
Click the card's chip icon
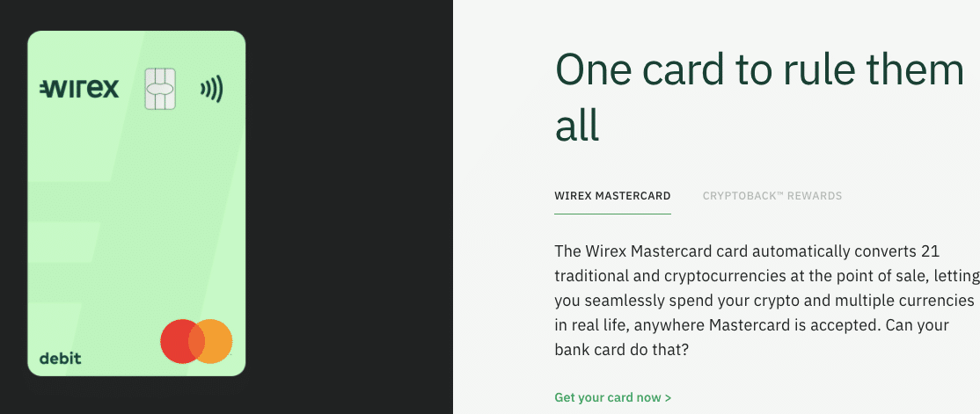[160, 90]
